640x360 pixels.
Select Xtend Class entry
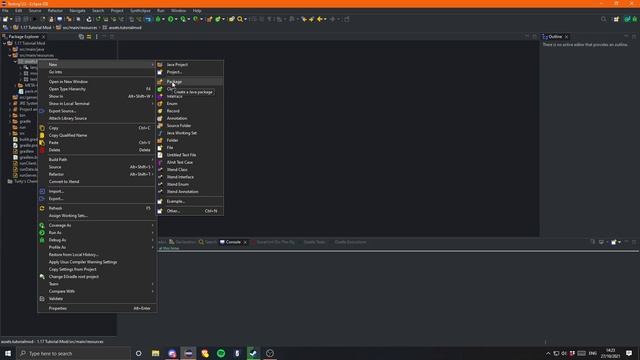click(190, 170)
